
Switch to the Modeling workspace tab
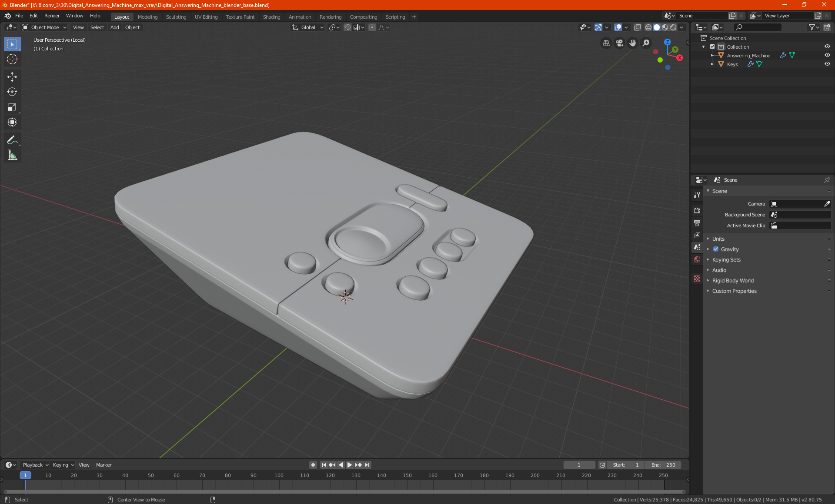coord(147,17)
